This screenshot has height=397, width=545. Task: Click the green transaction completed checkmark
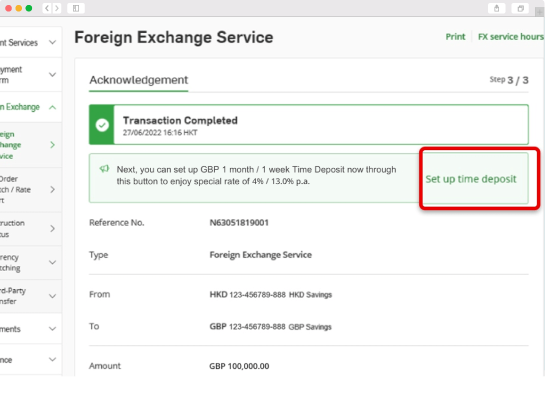(x=102, y=125)
